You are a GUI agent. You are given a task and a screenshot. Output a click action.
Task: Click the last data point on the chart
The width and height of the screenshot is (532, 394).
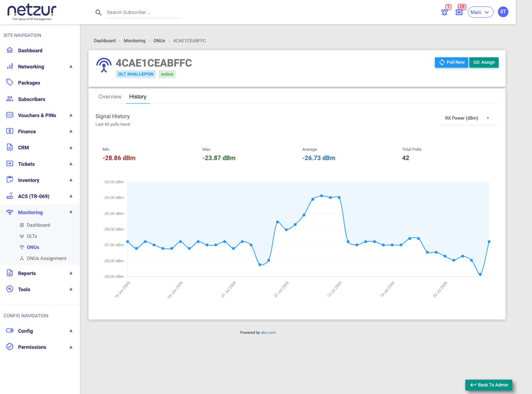(489, 242)
